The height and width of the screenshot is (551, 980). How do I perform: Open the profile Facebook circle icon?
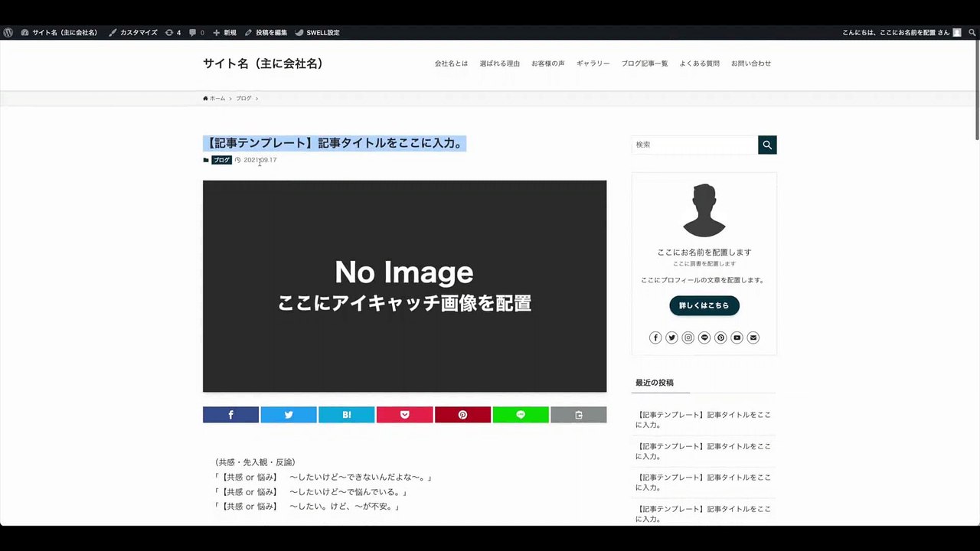655,337
